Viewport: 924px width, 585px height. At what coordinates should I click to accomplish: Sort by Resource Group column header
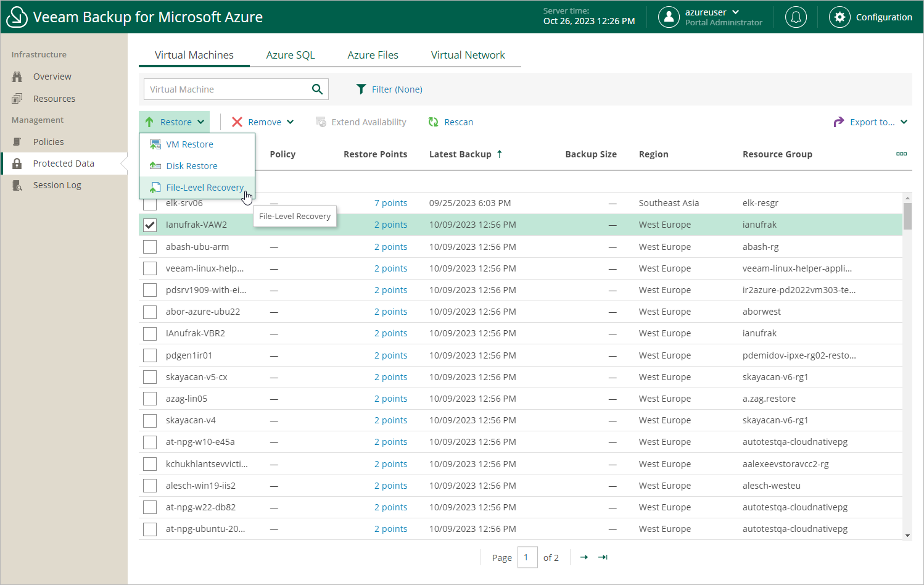pos(777,154)
